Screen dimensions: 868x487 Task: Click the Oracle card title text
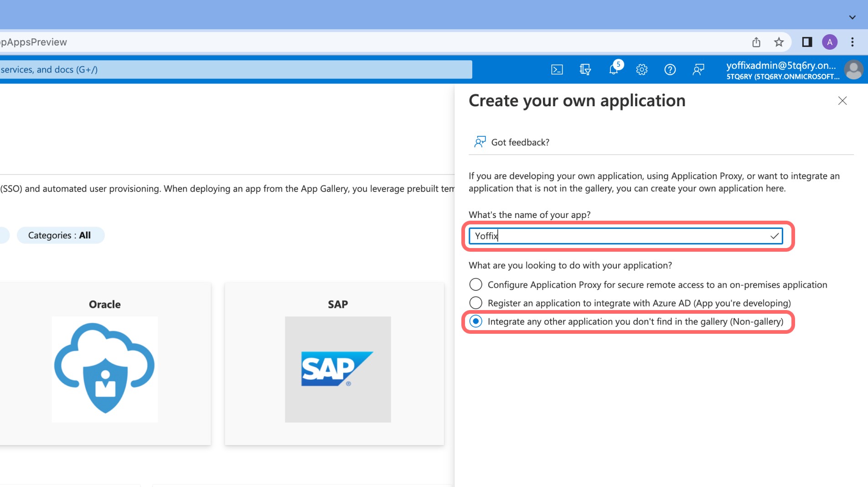(105, 304)
